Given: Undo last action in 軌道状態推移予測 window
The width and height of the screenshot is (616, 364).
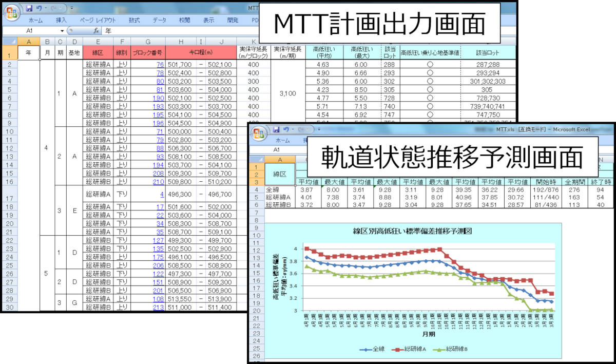Looking at the screenshot, I should click(286, 129).
